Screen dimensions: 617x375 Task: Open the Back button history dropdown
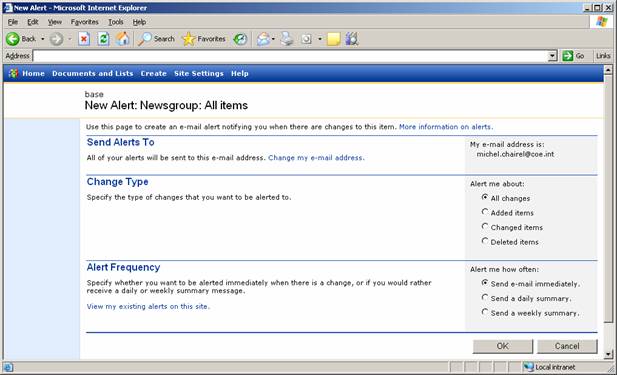pos(42,39)
